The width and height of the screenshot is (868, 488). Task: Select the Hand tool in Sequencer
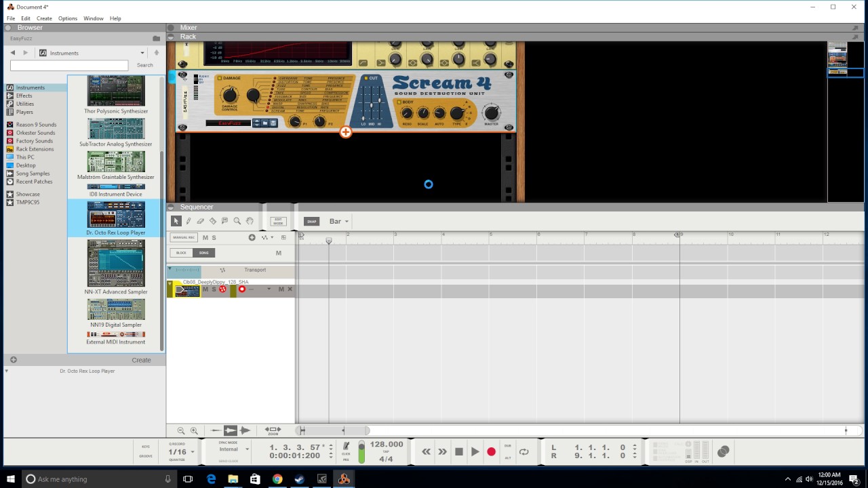coord(250,221)
